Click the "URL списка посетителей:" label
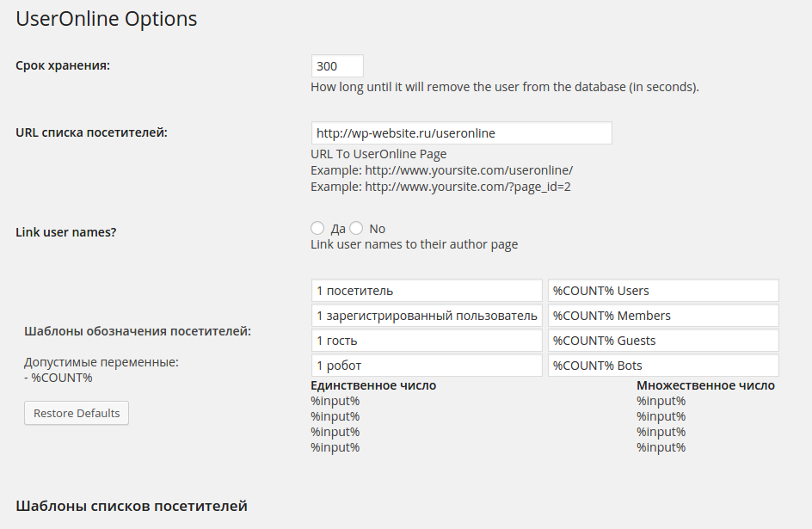The width and height of the screenshot is (812, 529). point(91,132)
